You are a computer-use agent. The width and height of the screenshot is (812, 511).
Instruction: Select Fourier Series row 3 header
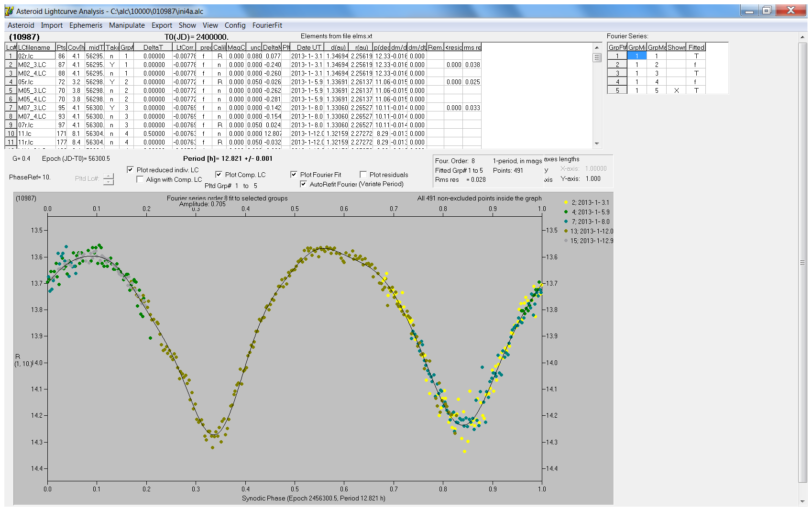pyautogui.click(x=617, y=73)
